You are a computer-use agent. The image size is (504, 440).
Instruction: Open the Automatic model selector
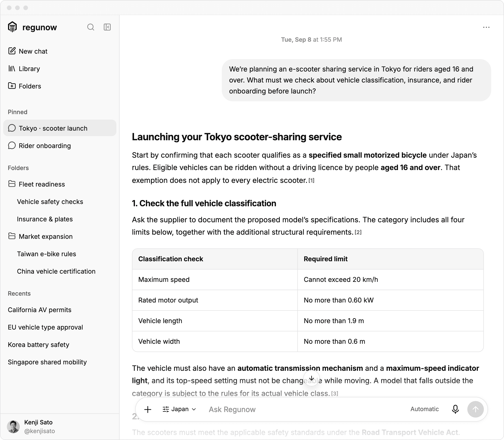(x=425, y=409)
